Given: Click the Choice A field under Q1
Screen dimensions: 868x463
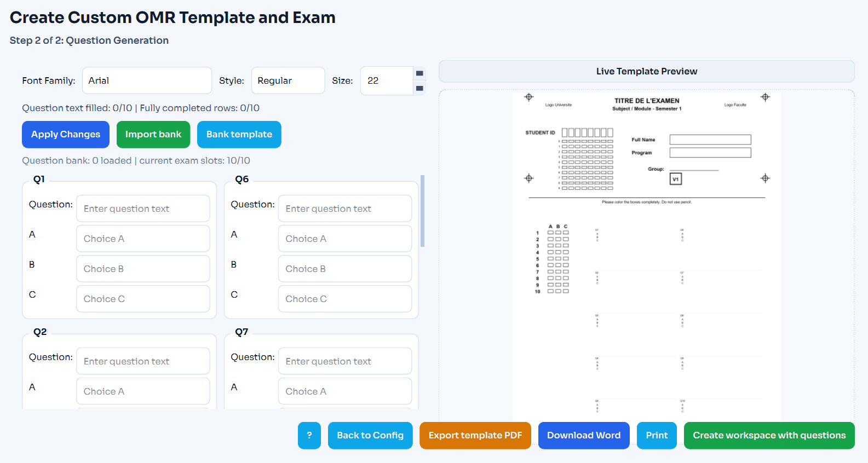Looking at the screenshot, I should 143,238.
